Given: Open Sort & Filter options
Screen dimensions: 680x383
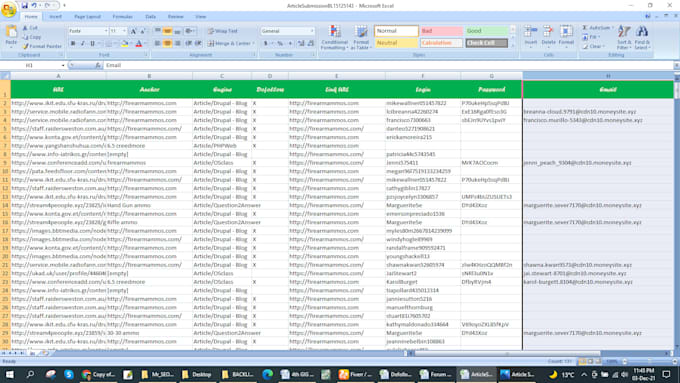Looking at the screenshot, I should [x=624, y=37].
